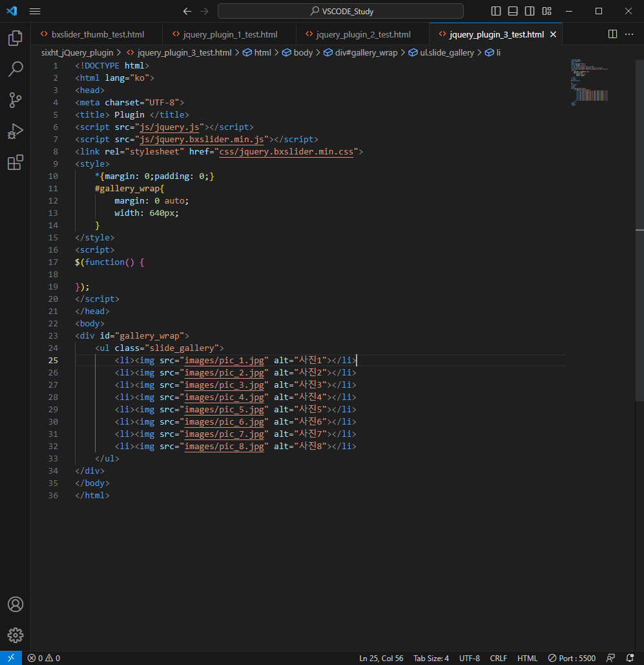Open the li breadcrumb element
The image size is (644, 665).
[x=493, y=52]
